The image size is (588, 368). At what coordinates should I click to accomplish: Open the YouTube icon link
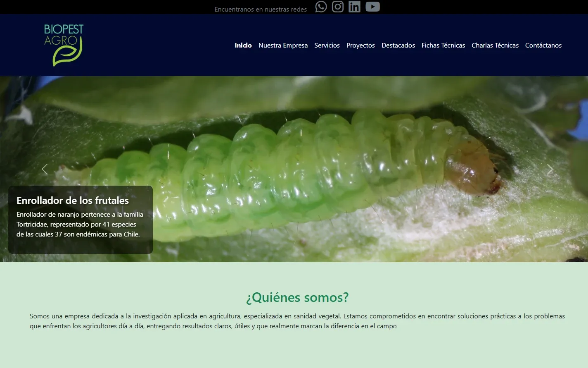coord(372,7)
